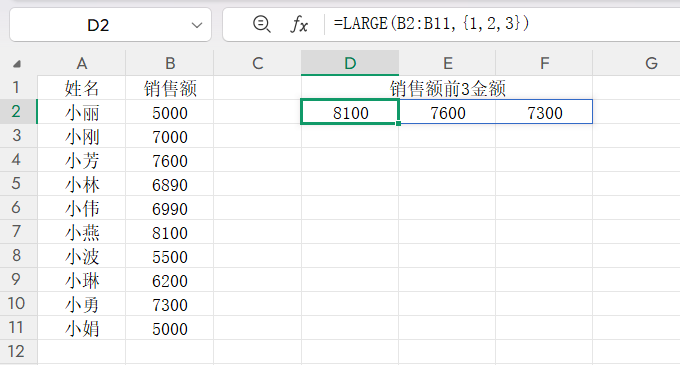Screen dimensions: 680x365
Task: Click the name cell 小勇
Action: coord(82,303)
